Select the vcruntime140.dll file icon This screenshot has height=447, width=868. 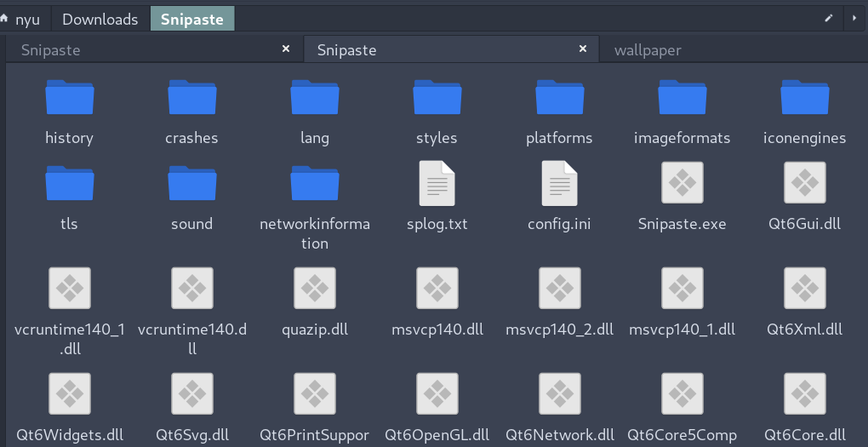tap(192, 288)
